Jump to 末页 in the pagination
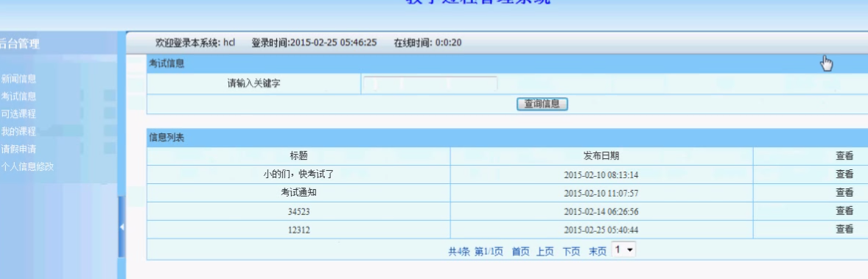The width and height of the screenshot is (868, 279). (x=598, y=251)
